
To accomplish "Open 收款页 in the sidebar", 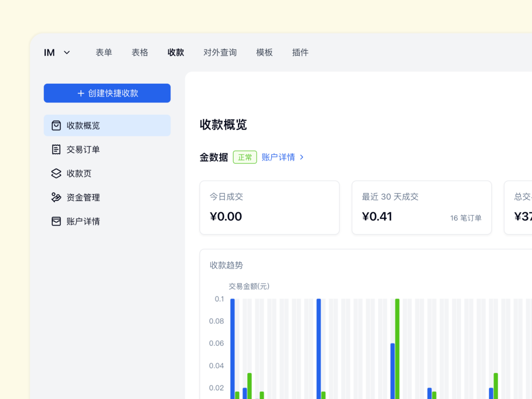I will [107, 173].
